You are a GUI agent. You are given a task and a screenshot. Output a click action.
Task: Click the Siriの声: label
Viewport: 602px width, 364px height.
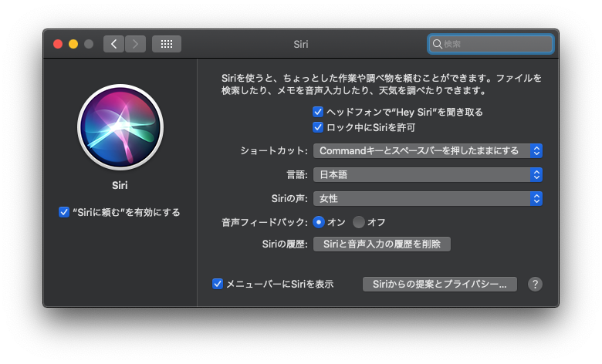coord(289,199)
